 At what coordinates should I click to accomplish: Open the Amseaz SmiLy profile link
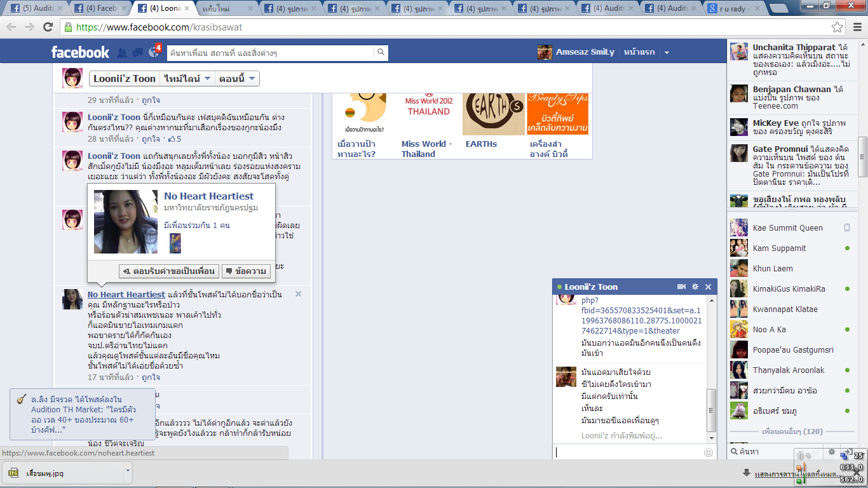click(585, 52)
